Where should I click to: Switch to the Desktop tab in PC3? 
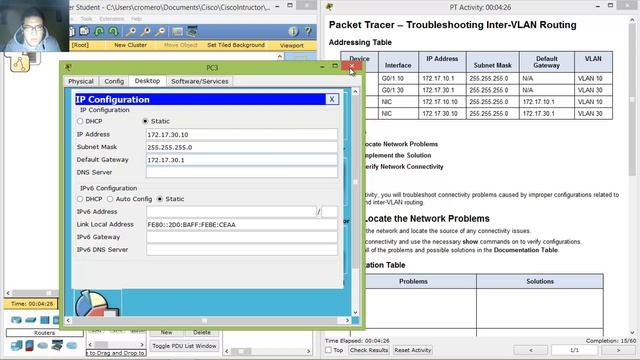(147, 81)
